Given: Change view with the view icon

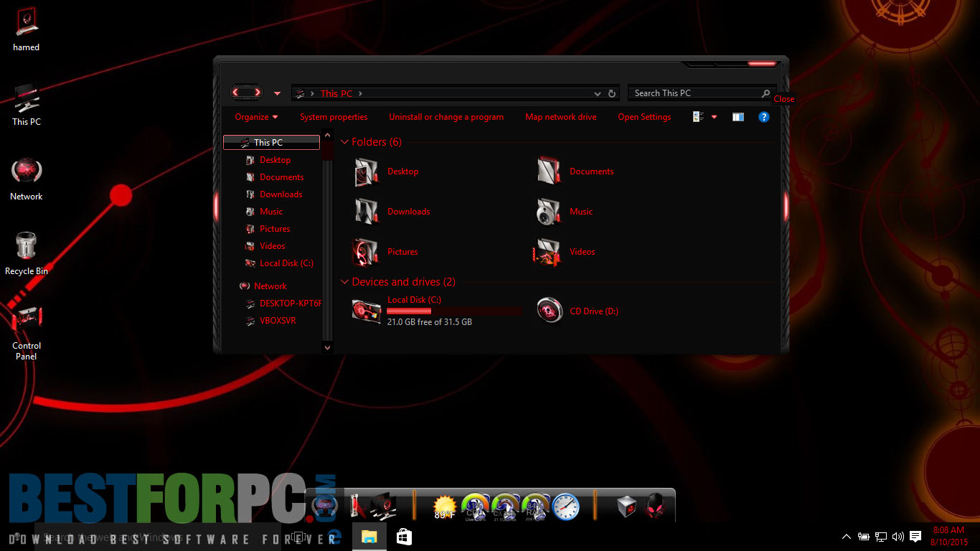Looking at the screenshot, I should (x=698, y=117).
